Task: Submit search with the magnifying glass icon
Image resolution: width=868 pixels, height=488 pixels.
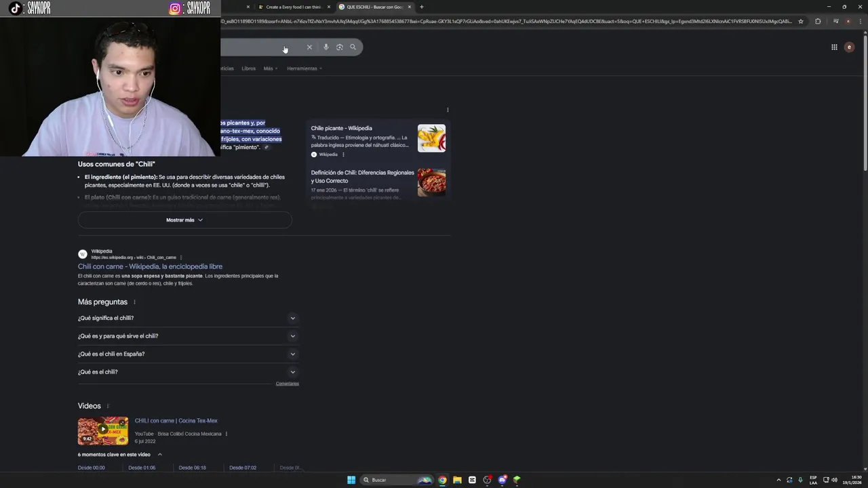Action: [353, 47]
